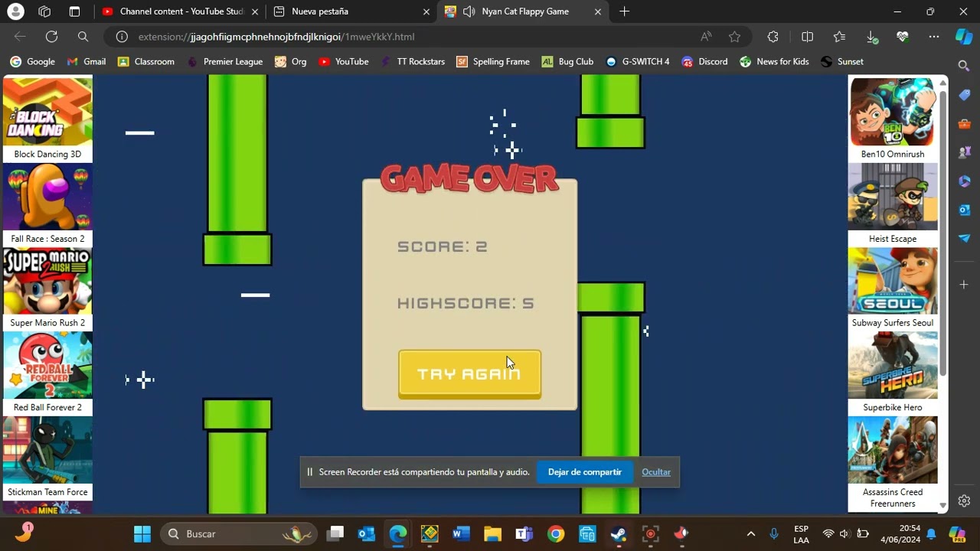Close the Nyan Cat Flappy Game tab
The width and height of the screenshot is (980, 551).
pos(598,11)
